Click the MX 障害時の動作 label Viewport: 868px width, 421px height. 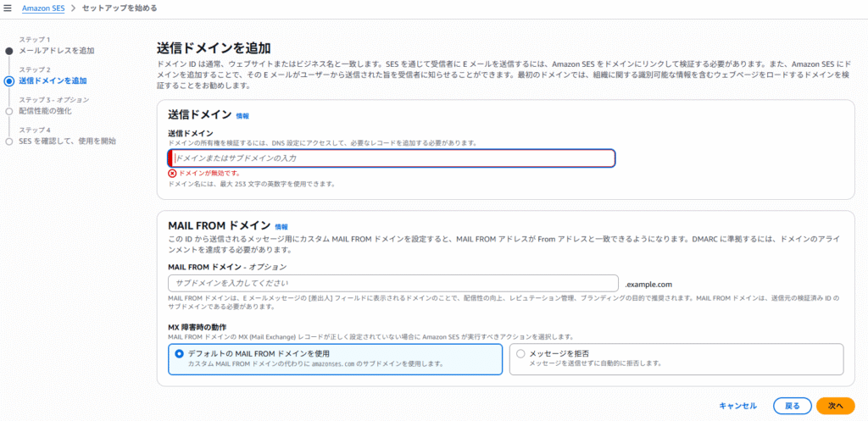[x=196, y=327]
